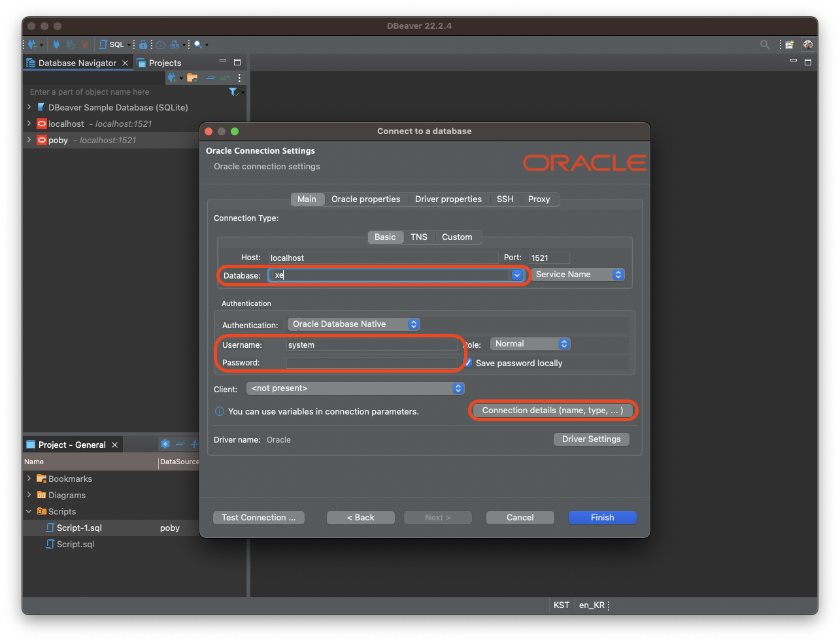Collapse all in the Project - General panel
840x642 pixels.
coord(180,444)
